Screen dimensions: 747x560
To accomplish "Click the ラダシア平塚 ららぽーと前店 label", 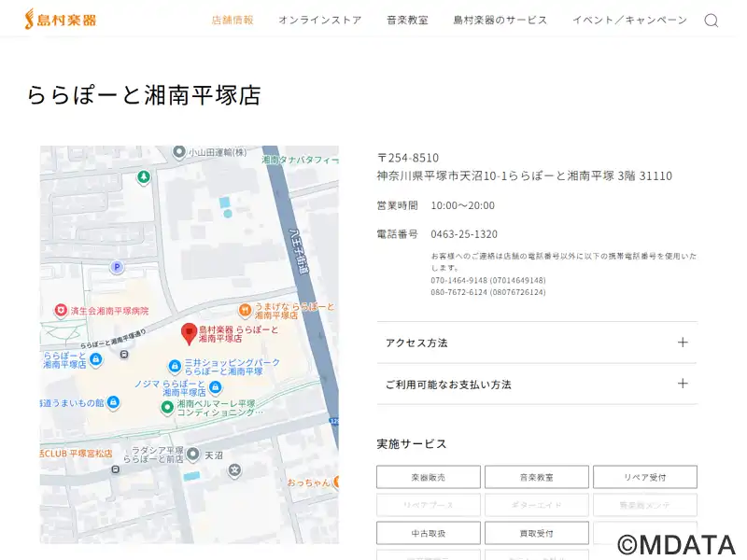I will (153, 455).
